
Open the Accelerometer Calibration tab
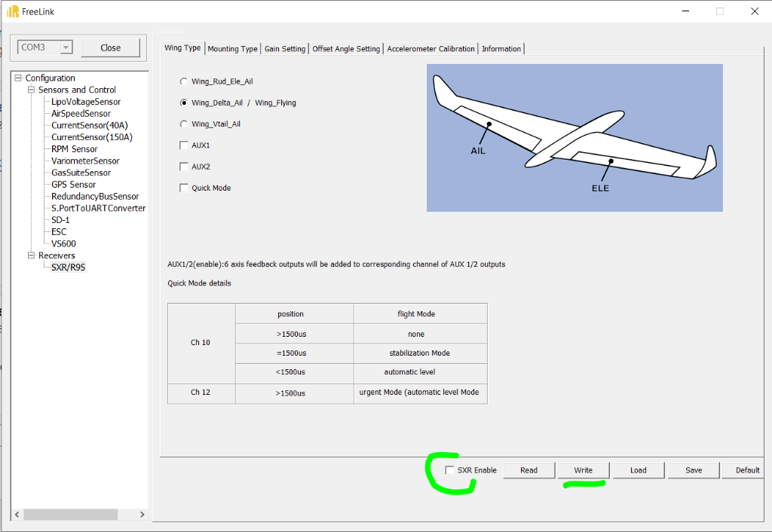pyautogui.click(x=430, y=49)
